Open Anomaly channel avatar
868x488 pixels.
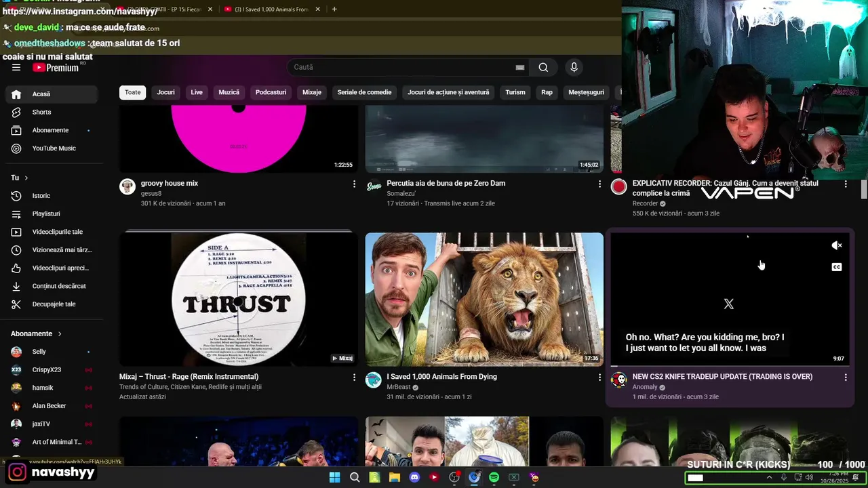pos(619,380)
